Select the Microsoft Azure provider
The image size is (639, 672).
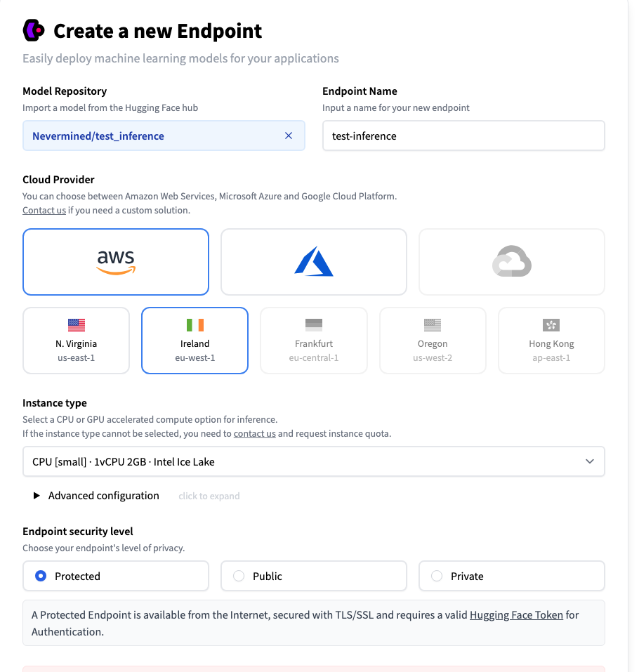click(313, 261)
